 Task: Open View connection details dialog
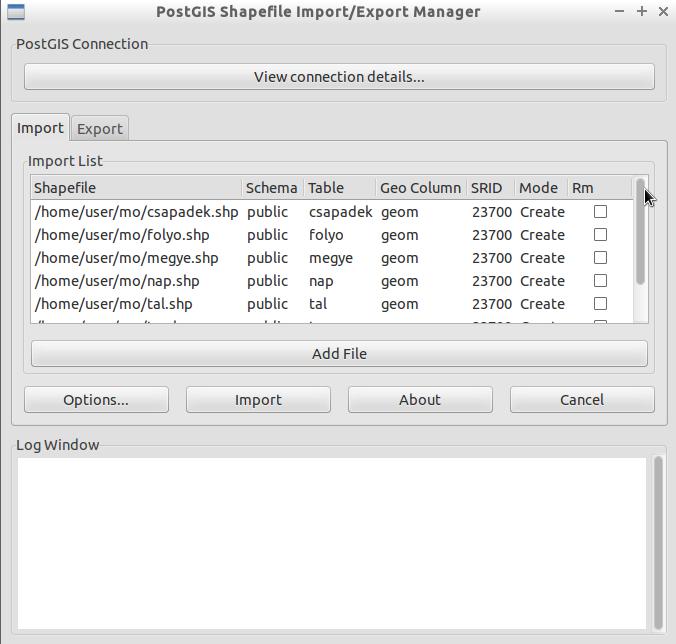click(x=339, y=77)
